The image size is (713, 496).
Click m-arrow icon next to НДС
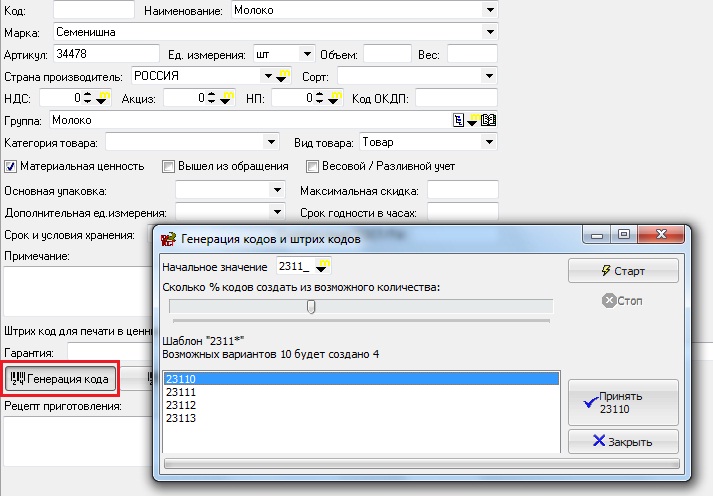pyautogui.click(x=102, y=98)
